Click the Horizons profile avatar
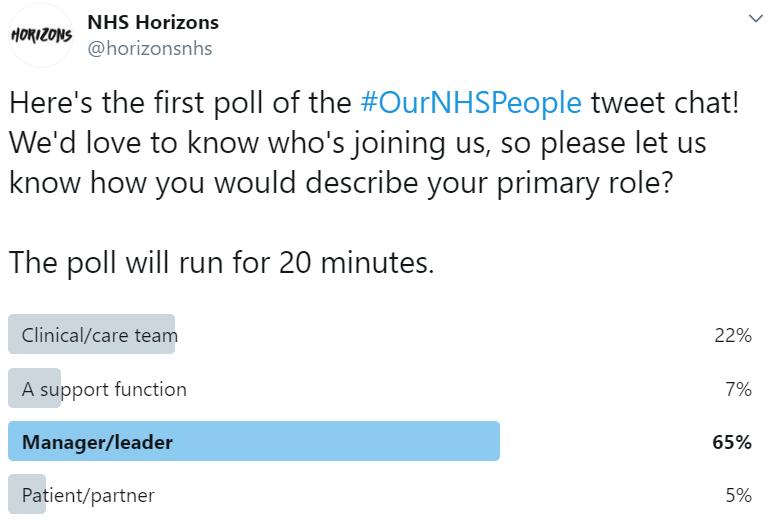The height and width of the screenshot is (532, 777). (x=41, y=35)
